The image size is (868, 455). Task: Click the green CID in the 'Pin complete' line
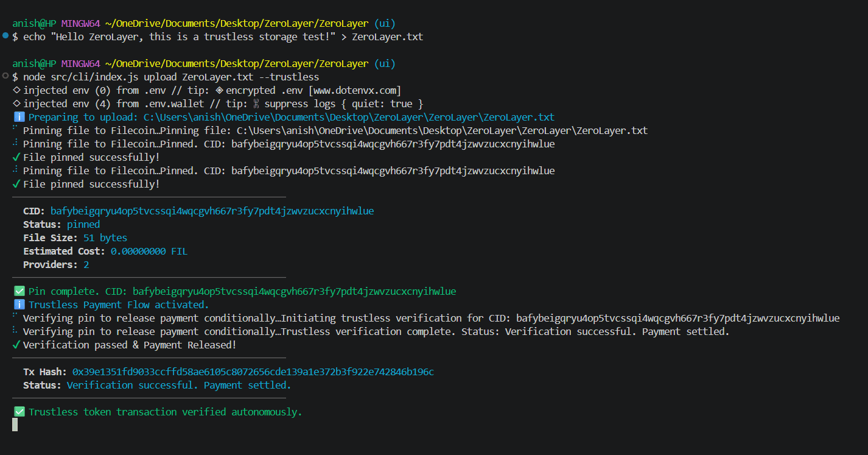click(294, 291)
